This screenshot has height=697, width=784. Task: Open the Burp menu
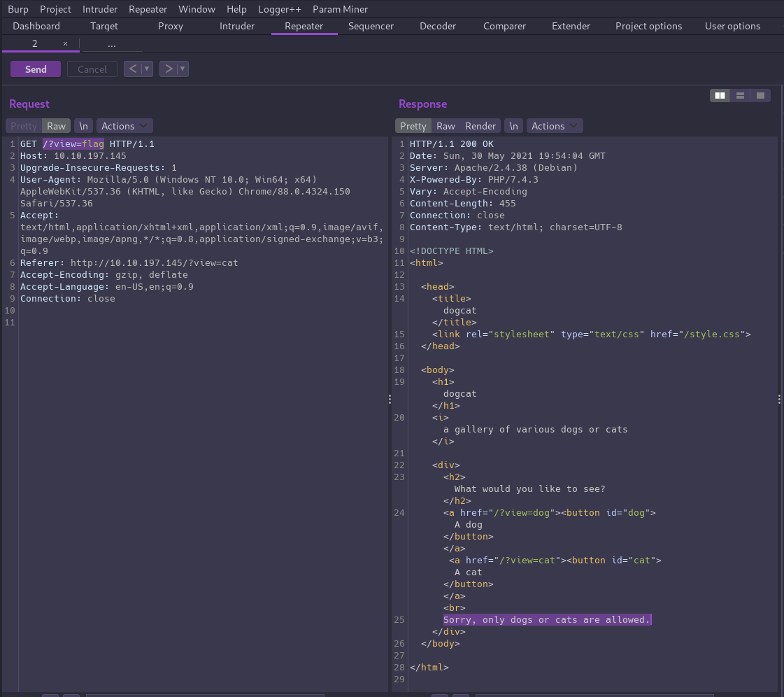pos(18,9)
